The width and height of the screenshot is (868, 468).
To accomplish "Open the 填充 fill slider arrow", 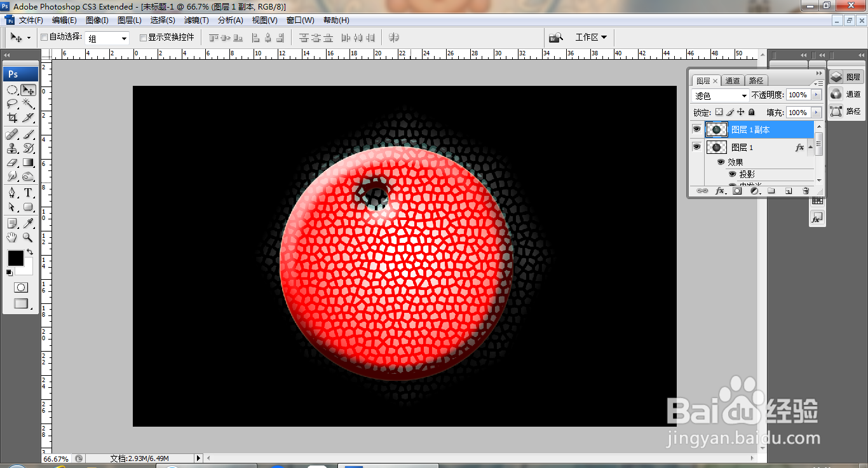I will [x=816, y=113].
